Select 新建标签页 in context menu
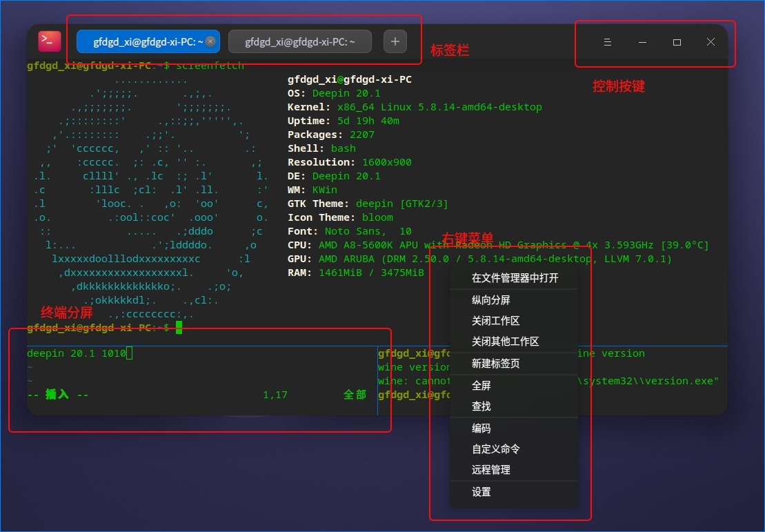This screenshot has height=532, width=765. click(x=514, y=364)
